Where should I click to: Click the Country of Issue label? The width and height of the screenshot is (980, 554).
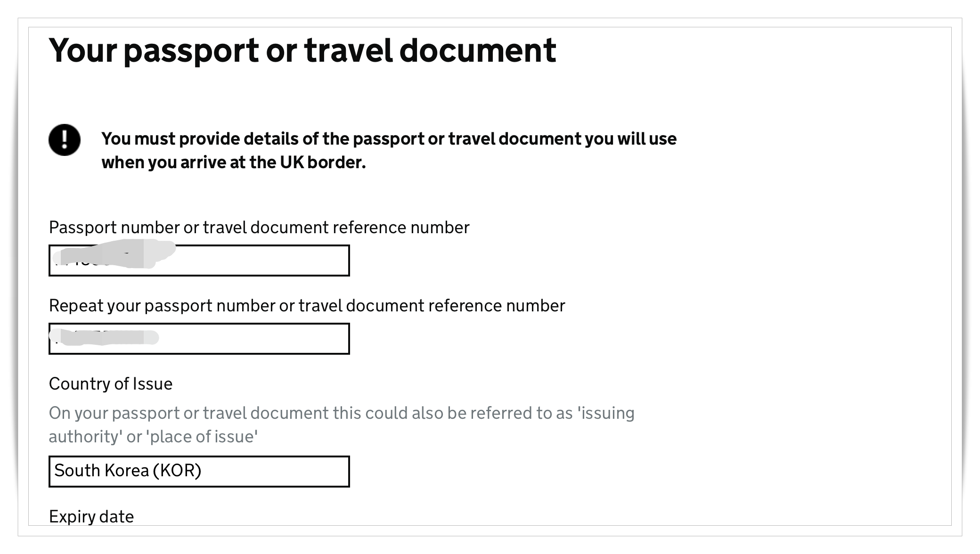[x=110, y=383]
